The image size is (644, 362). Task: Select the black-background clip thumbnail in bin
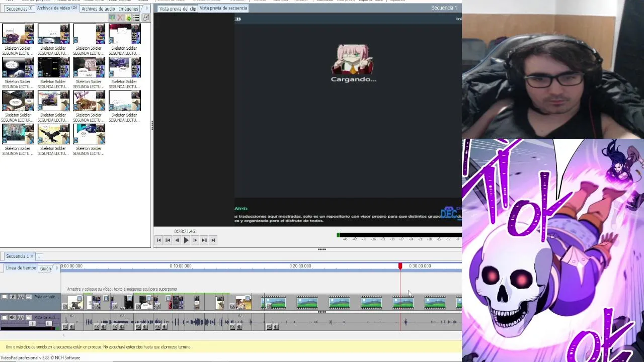(53, 67)
